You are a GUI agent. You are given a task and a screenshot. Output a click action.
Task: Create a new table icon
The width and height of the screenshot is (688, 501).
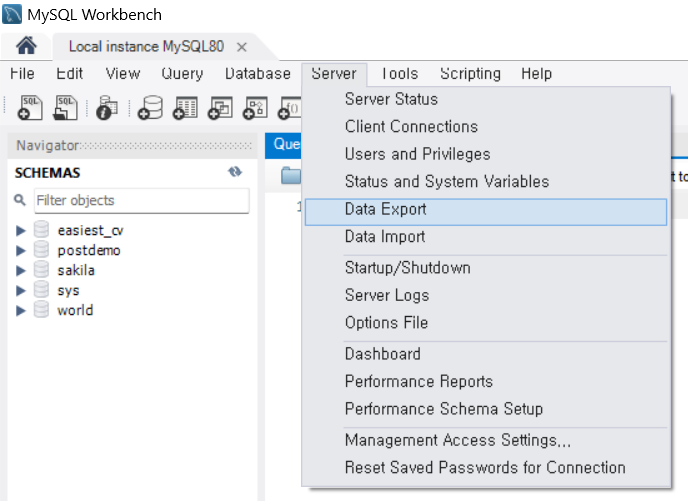tap(186, 107)
